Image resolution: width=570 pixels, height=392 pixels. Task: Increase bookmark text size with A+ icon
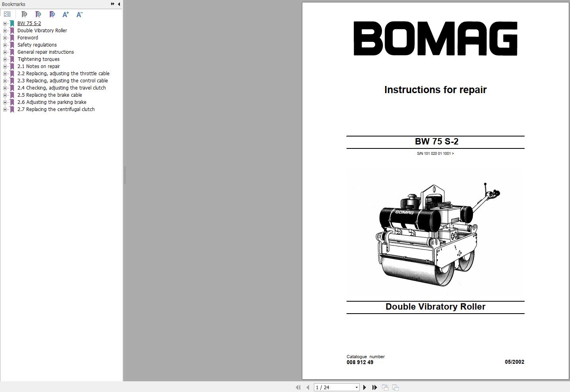(66, 14)
